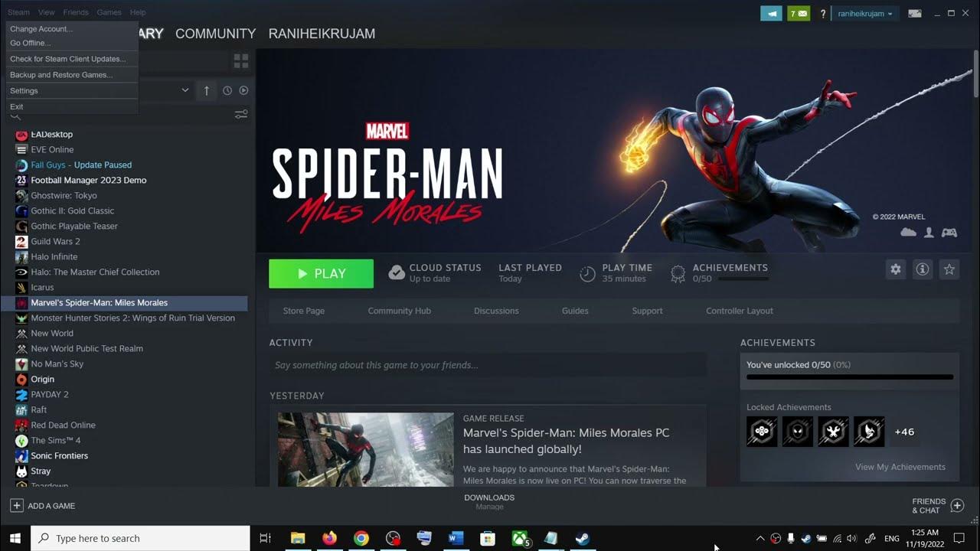980x551 pixels.
Task: Open advanced library filters icon
Action: coord(241,114)
